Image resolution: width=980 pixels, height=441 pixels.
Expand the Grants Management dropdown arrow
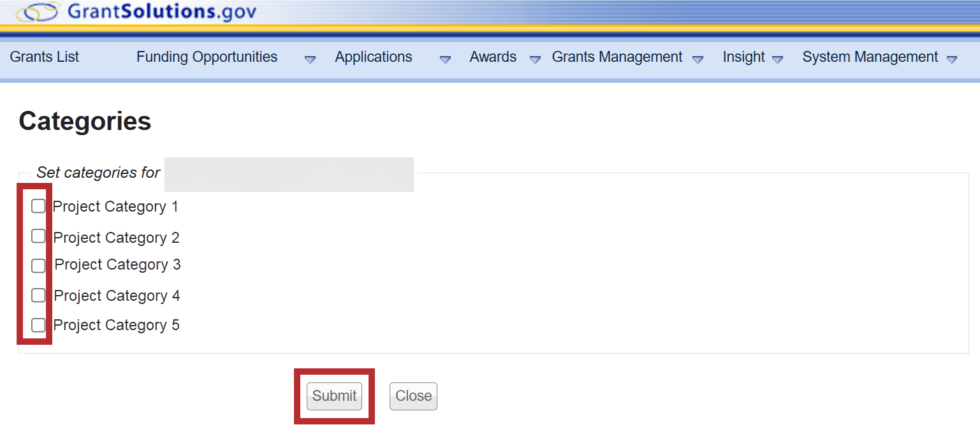pyautogui.click(x=698, y=59)
